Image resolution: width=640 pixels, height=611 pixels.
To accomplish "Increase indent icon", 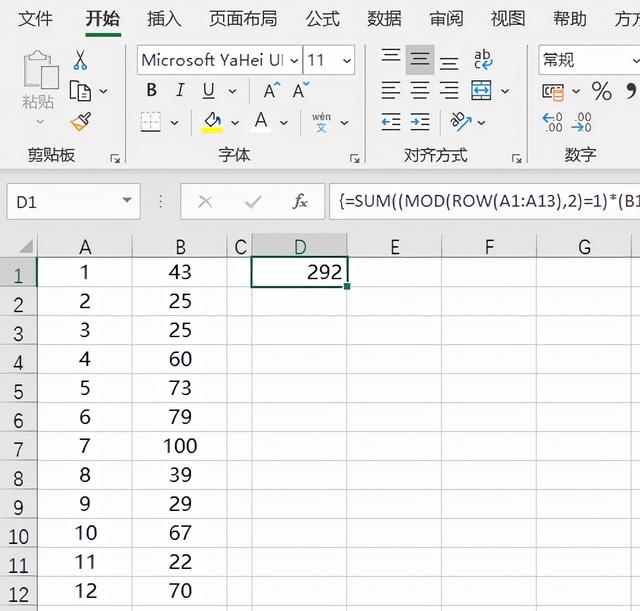I will tap(420, 122).
